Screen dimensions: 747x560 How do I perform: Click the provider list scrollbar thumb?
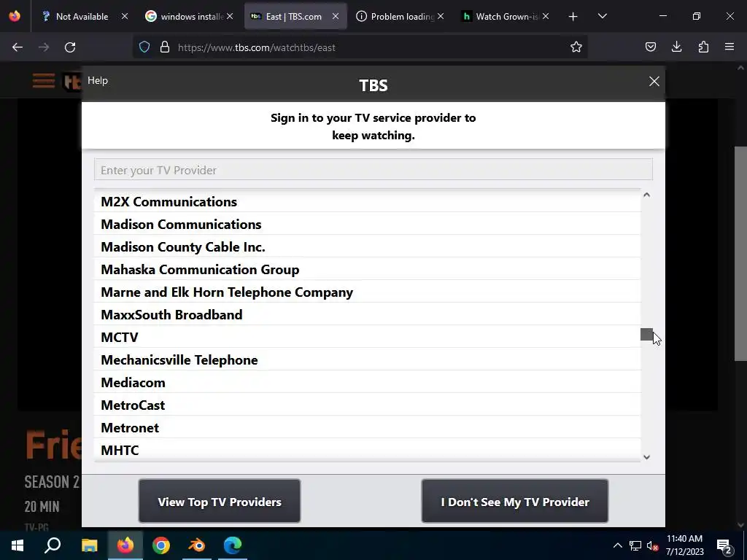[x=646, y=334]
